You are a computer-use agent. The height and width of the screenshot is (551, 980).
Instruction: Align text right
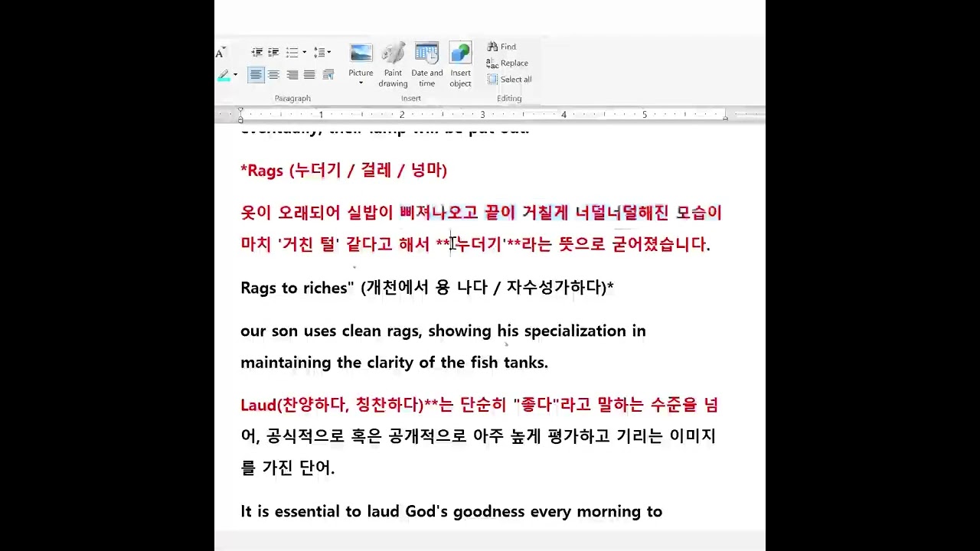point(292,75)
